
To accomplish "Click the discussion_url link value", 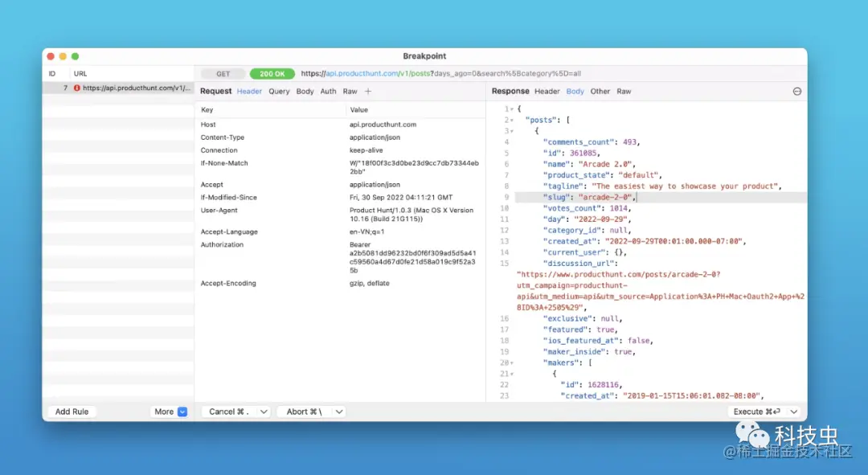I will click(661, 291).
